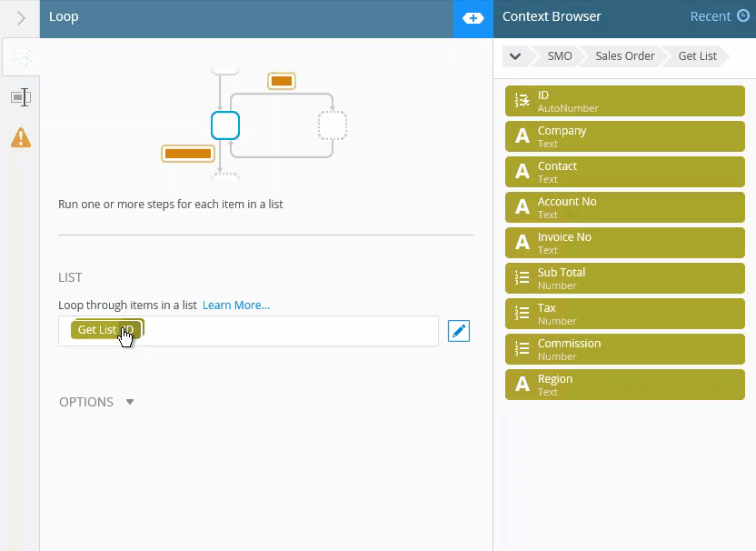The height and width of the screenshot is (551, 756).
Task: Select the ID AutoNumber field
Action: (625, 101)
